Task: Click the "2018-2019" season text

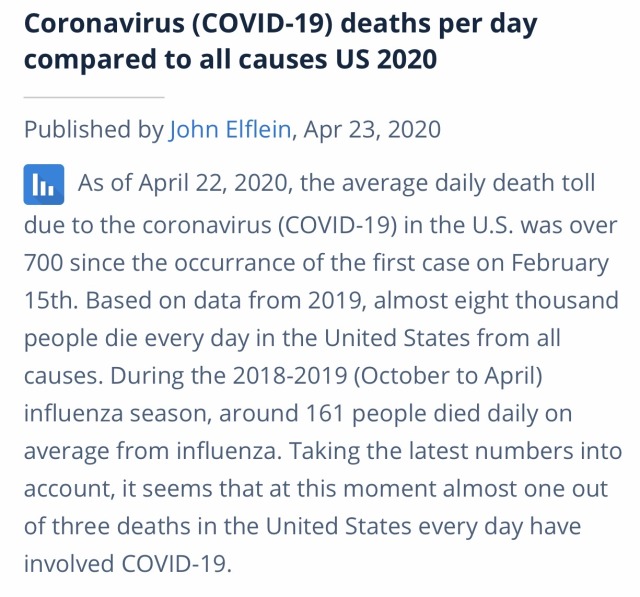Action: tap(290, 376)
